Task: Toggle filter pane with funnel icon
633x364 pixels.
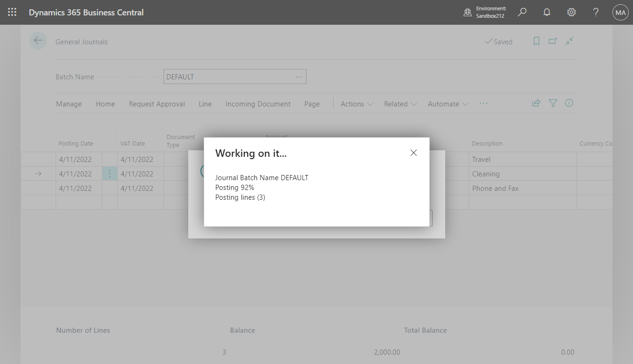Action: [x=553, y=103]
